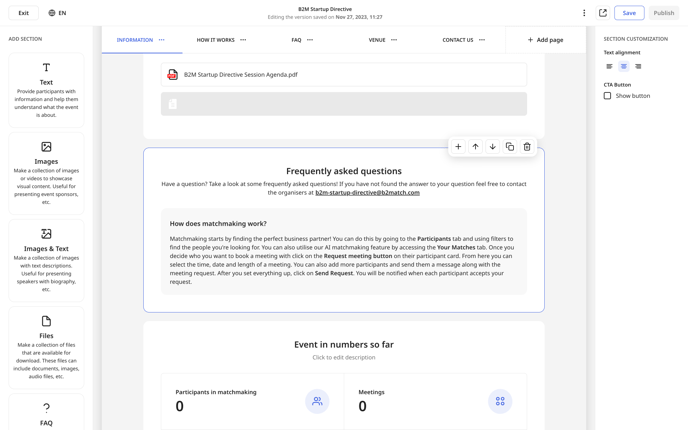Enable the Show button checkbox
The image size is (688, 430).
click(x=607, y=96)
